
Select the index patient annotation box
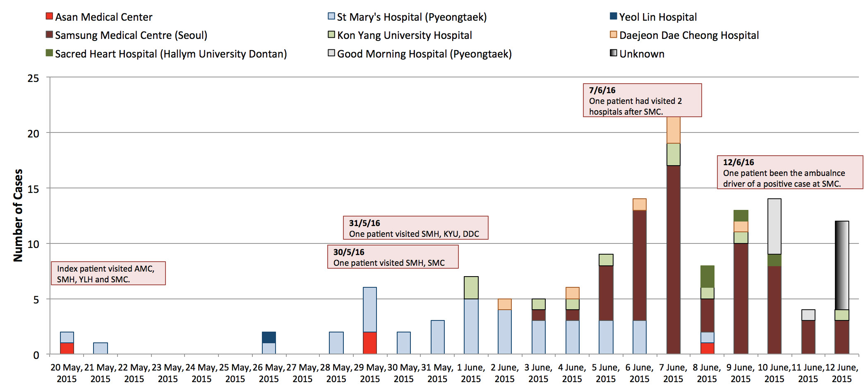[108, 273]
